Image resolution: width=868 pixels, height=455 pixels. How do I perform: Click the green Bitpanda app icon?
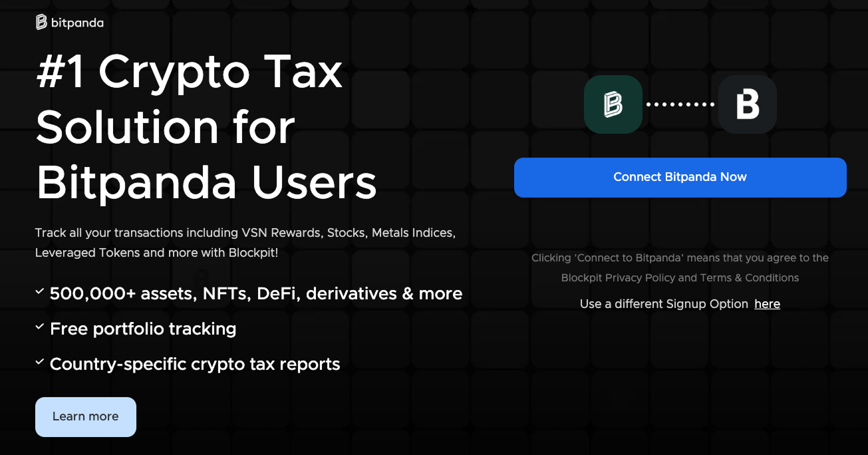coord(613,104)
